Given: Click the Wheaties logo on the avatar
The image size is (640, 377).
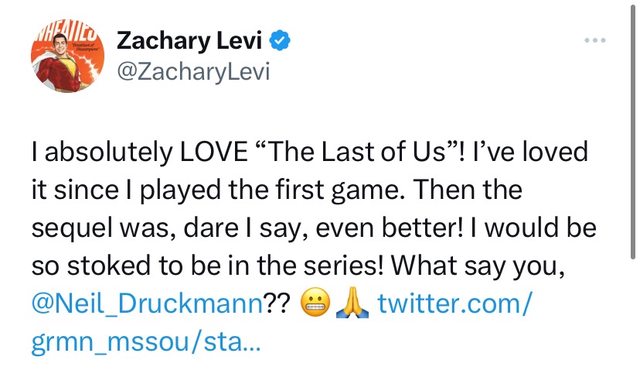Looking at the screenshot, I should 65,32.
